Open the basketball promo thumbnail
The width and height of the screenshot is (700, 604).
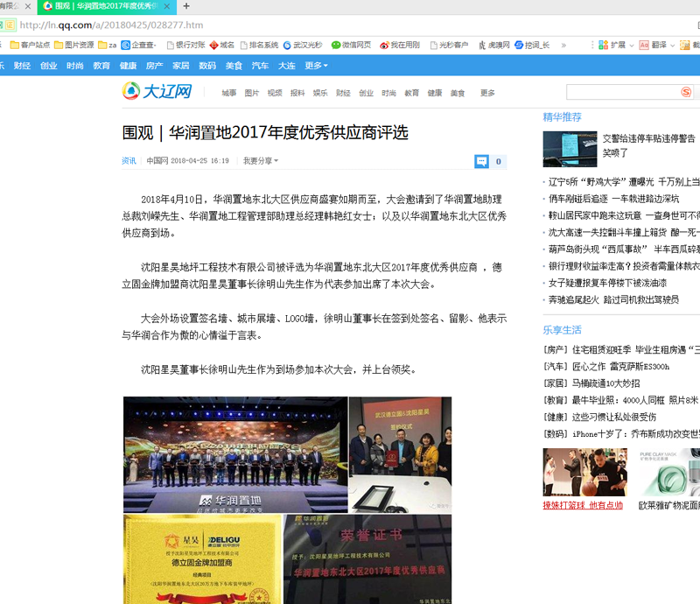(x=584, y=472)
